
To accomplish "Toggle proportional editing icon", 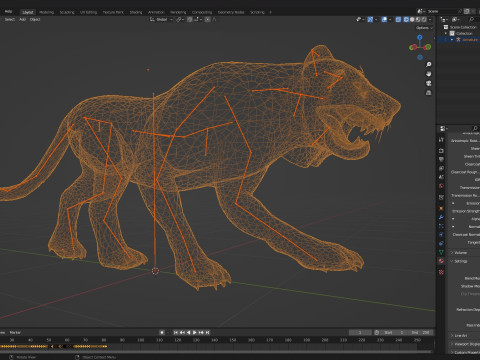I will coord(207,19).
